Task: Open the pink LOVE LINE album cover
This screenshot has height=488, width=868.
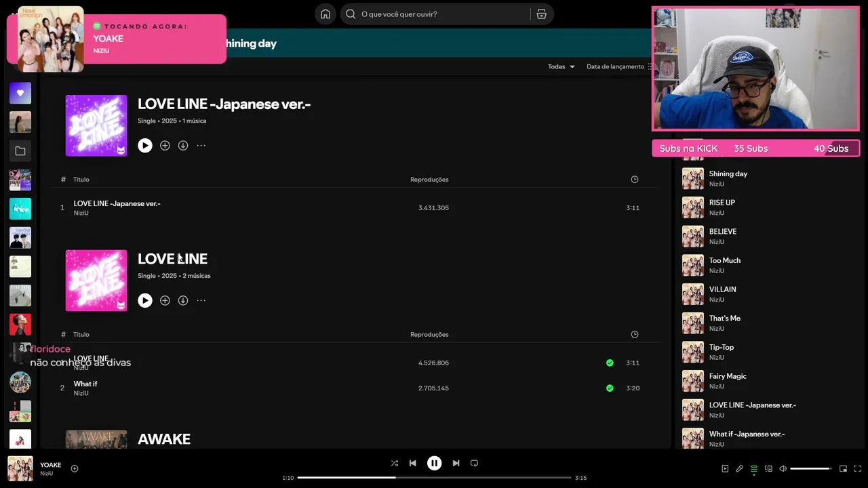Action: tap(96, 281)
